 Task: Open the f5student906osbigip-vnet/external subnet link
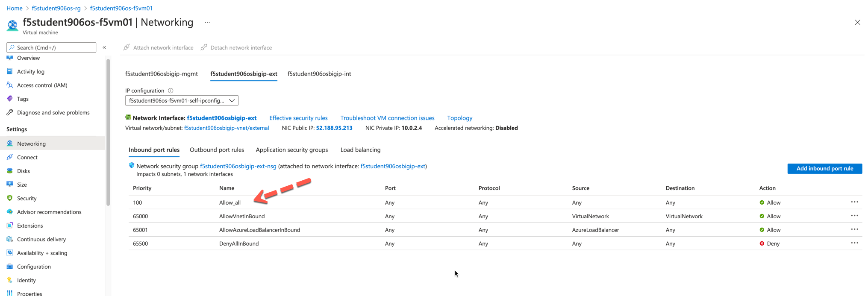[x=227, y=128]
